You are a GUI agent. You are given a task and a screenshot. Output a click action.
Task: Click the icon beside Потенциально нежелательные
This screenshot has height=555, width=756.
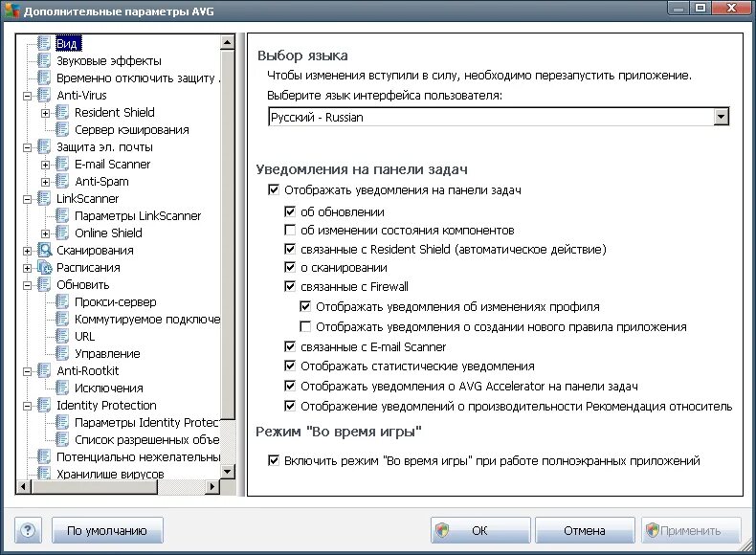44,456
